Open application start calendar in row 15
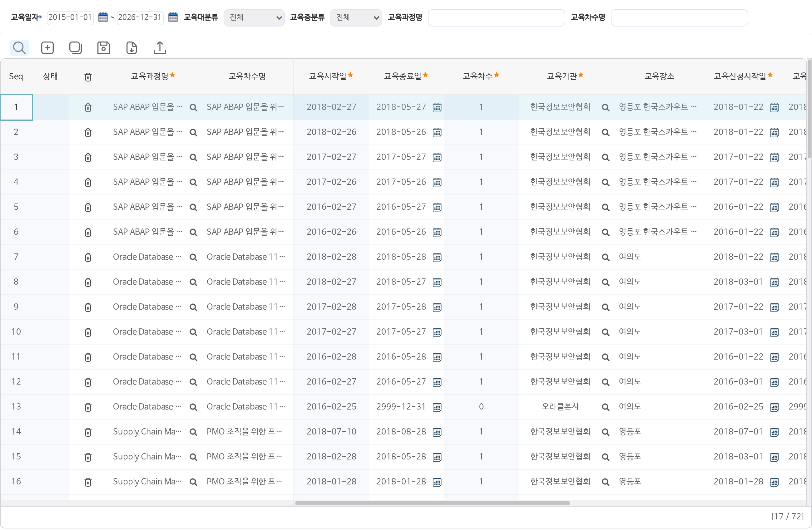The image size is (812, 530). pos(775,457)
